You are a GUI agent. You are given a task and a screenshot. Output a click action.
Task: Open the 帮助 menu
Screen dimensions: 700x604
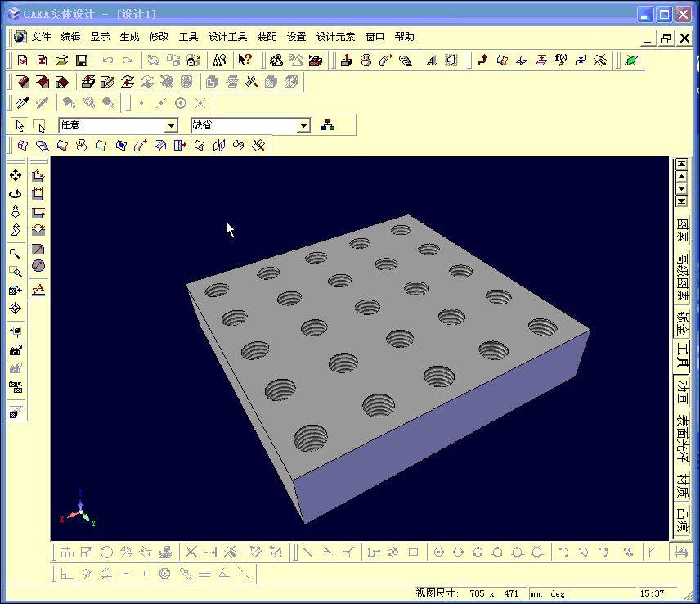pos(405,37)
